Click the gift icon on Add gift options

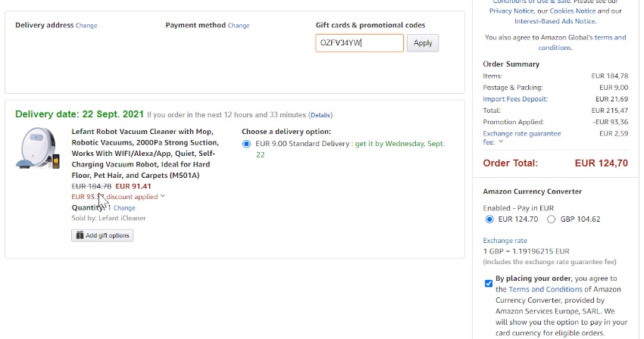coord(79,235)
